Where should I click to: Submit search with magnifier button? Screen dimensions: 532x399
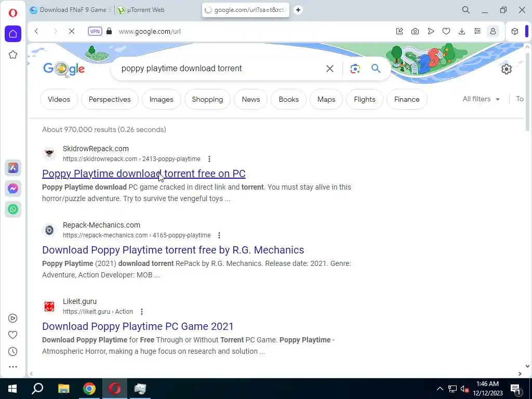click(x=376, y=69)
